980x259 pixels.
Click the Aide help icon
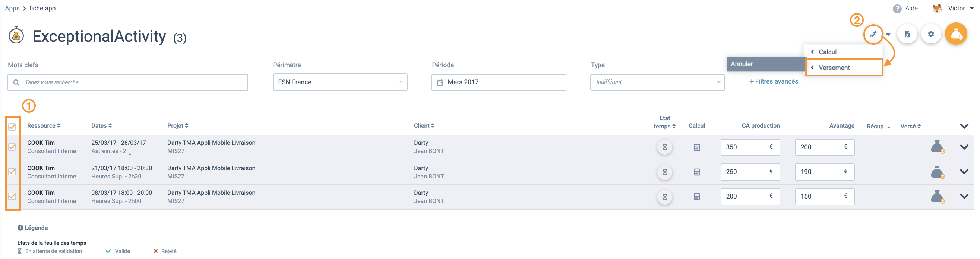897,8
